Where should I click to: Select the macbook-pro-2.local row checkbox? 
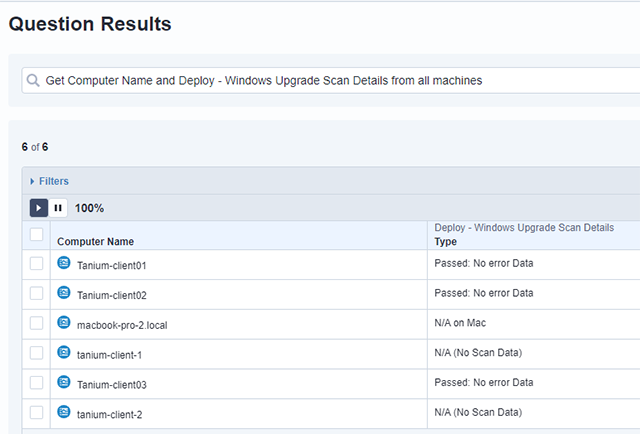coord(37,323)
